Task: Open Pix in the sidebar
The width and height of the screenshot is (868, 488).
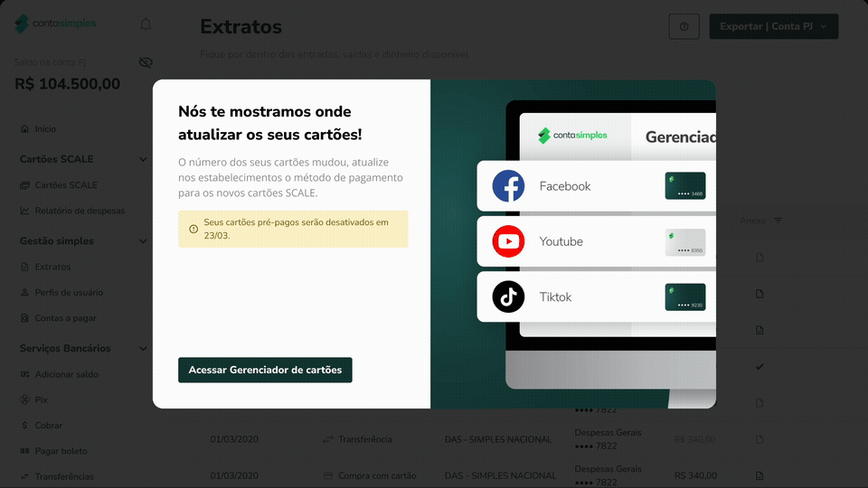Action: 41,399
